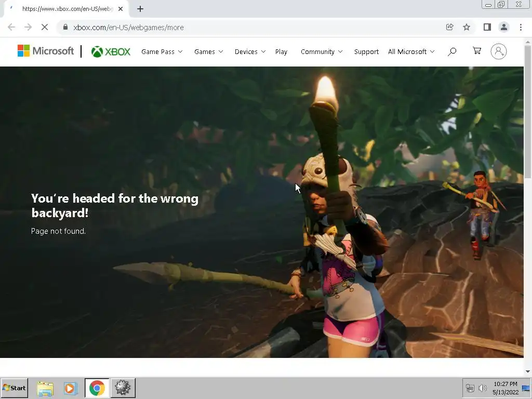Screen dimensions: 532x399
Task: Click the page vertical scrollbar thumb
Action: tap(528, 111)
